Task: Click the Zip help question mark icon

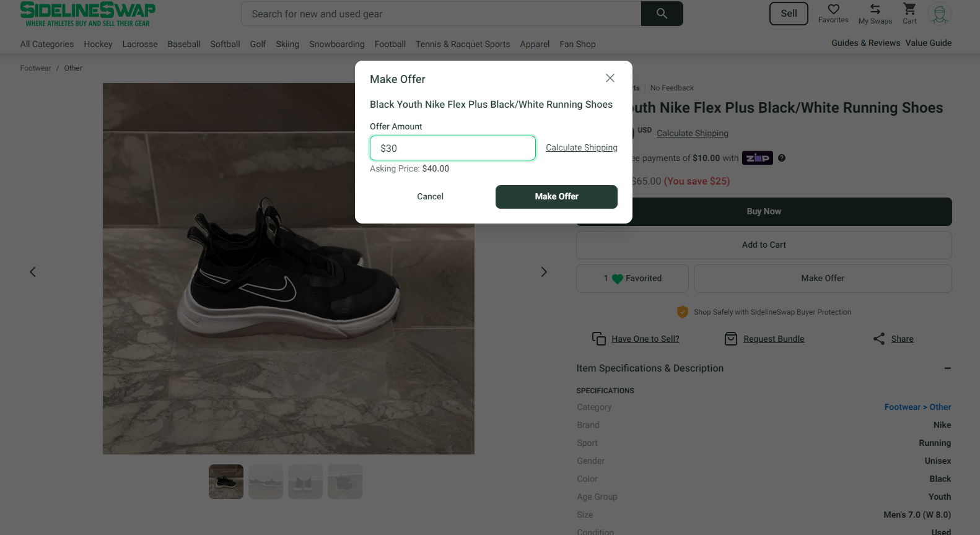Action: (782, 158)
